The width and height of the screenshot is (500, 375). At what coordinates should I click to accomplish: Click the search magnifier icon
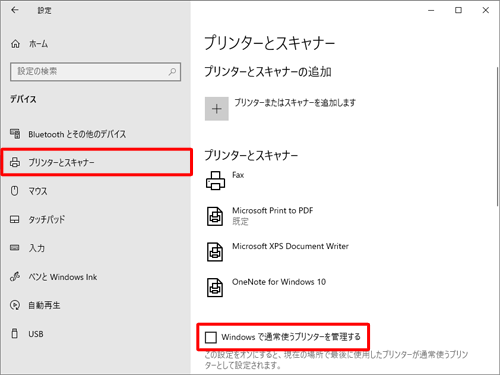172,71
